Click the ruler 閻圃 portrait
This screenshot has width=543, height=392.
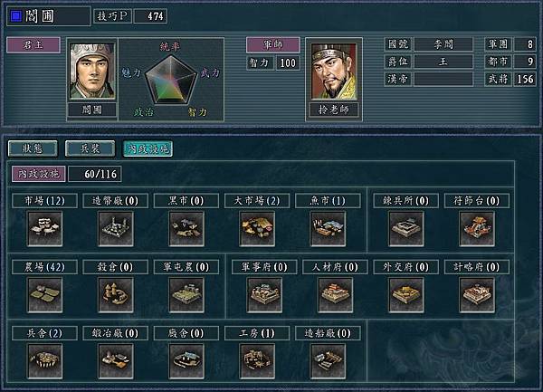(x=92, y=72)
